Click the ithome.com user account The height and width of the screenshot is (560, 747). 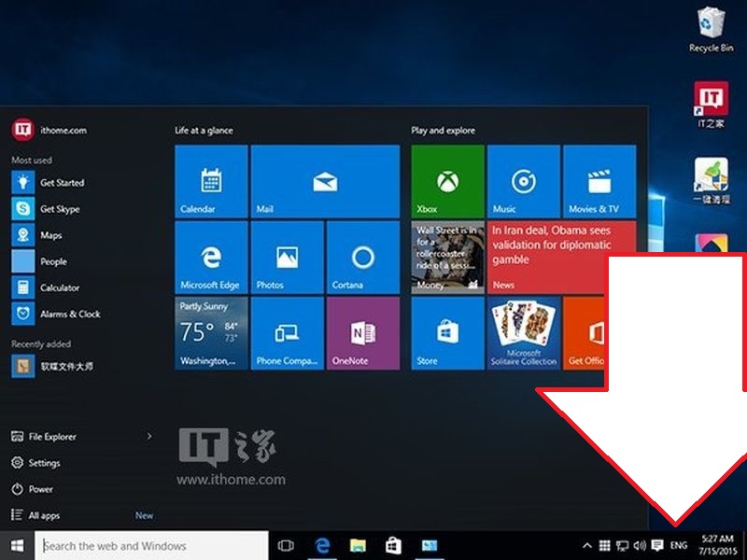click(49, 130)
